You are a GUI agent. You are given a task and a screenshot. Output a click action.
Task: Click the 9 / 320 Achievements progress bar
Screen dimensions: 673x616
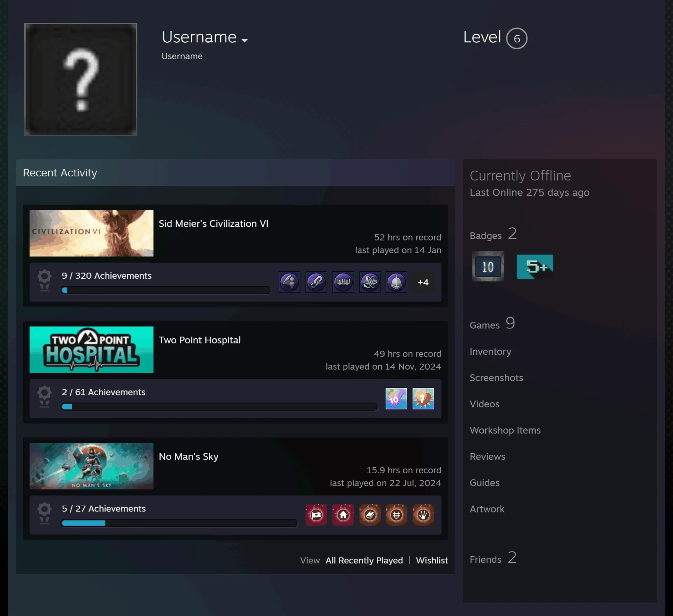pos(166,290)
